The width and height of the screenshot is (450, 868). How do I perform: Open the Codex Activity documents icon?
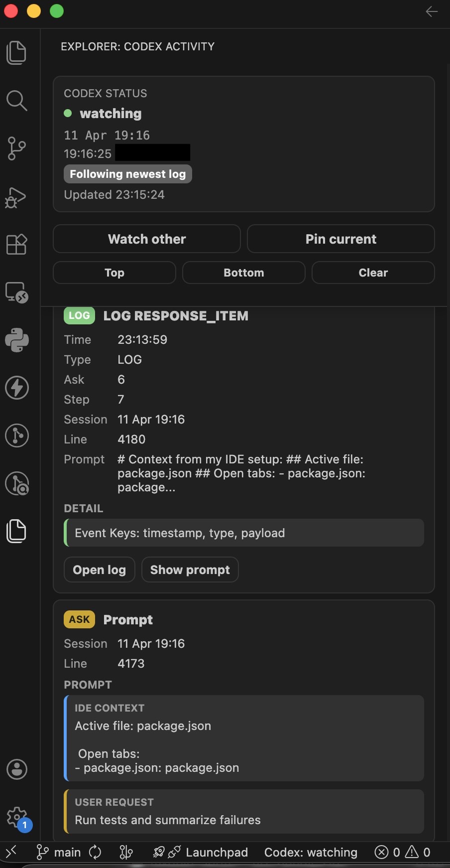pos(16,531)
